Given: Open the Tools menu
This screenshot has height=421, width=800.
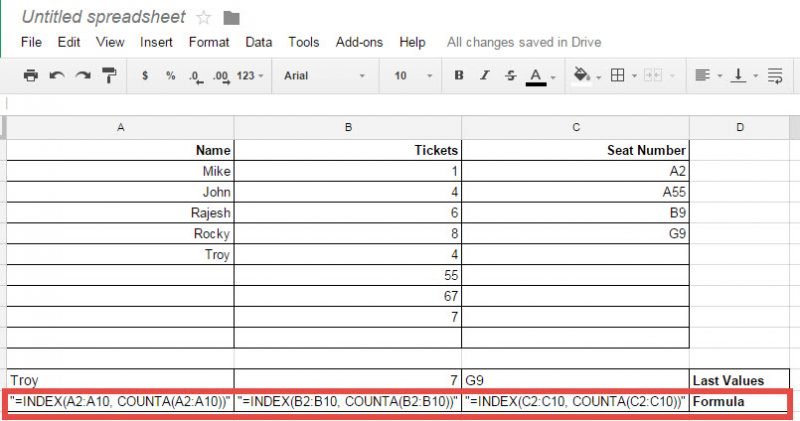Looking at the screenshot, I should pos(304,42).
